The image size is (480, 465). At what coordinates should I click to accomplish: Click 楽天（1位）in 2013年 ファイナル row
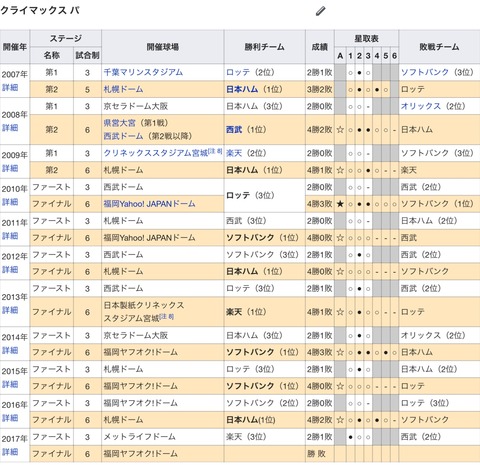click(246, 312)
